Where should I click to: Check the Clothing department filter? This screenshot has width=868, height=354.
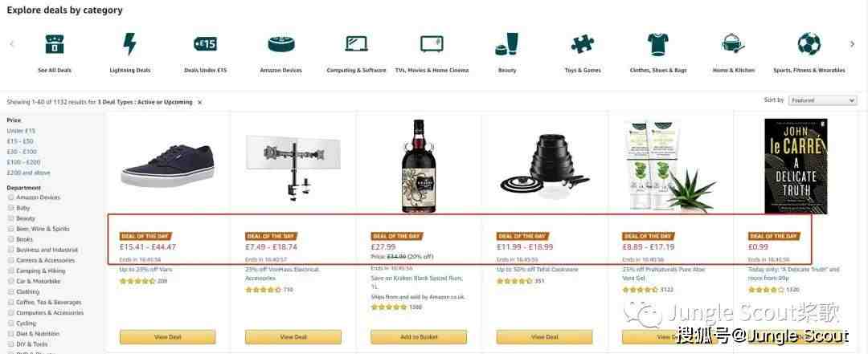[10, 291]
